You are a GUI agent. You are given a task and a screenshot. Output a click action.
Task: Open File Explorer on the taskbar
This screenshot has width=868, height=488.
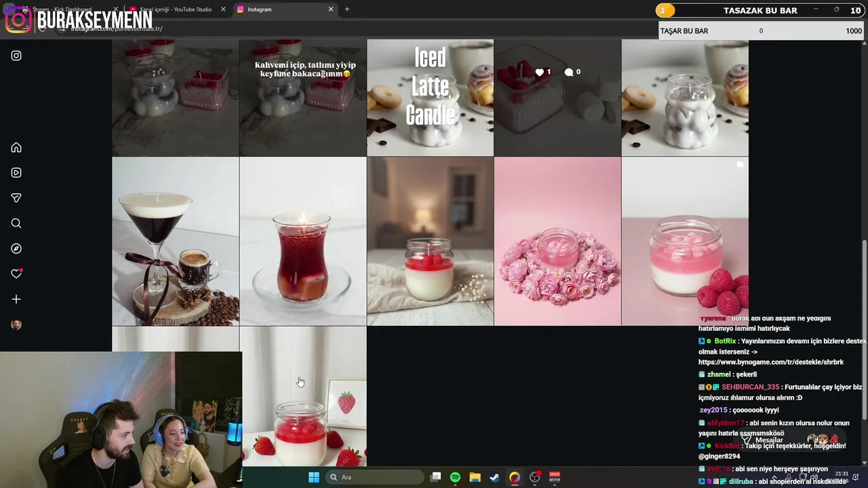pyautogui.click(x=475, y=477)
